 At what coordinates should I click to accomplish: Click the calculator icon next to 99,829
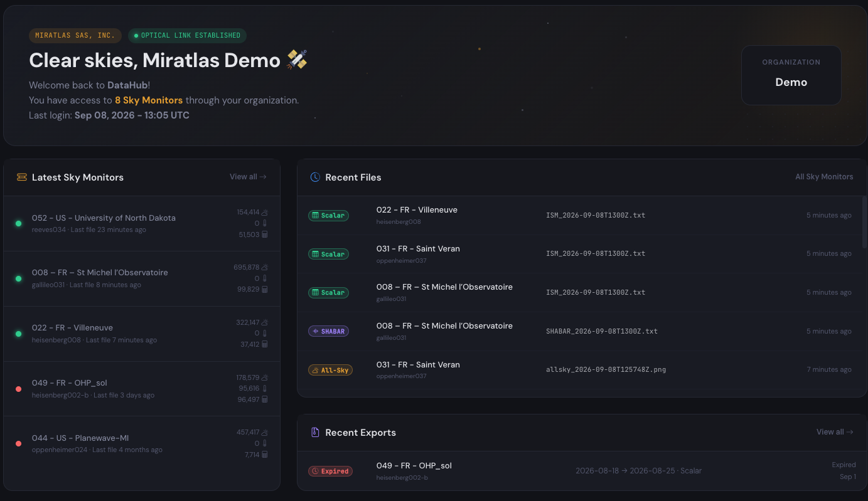[x=265, y=289]
